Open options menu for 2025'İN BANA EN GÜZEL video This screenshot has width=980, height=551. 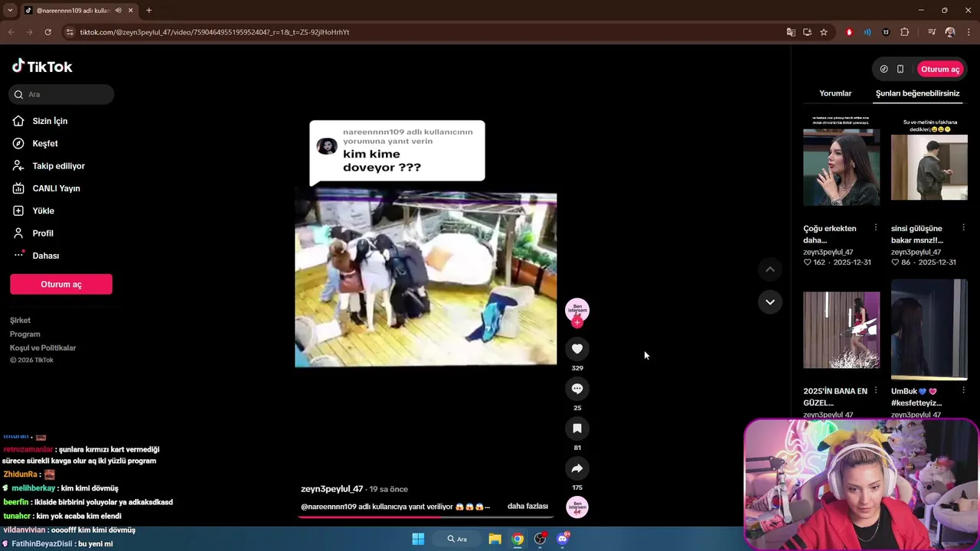coord(875,391)
